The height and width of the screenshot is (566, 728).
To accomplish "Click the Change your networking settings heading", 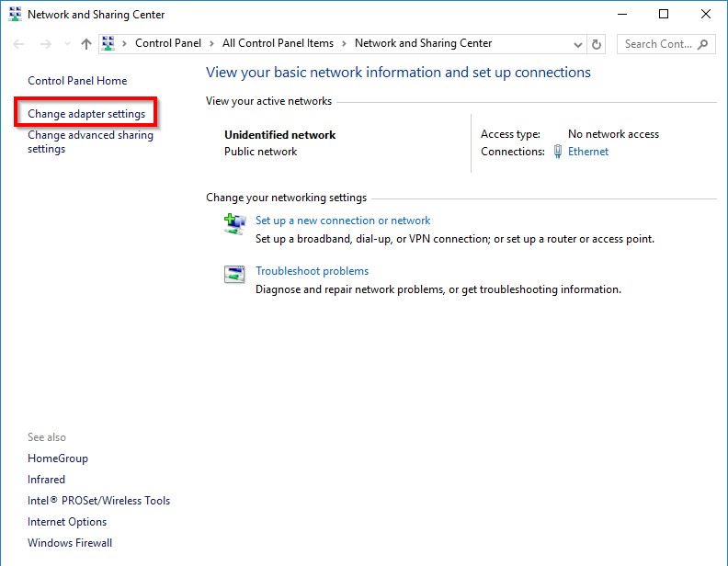I will pos(287,198).
